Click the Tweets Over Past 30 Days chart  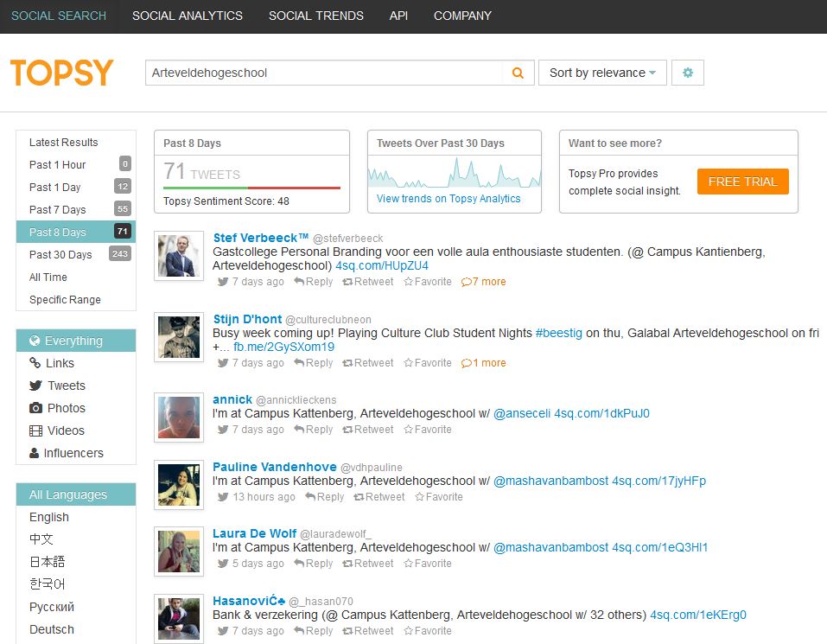pyautogui.click(x=454, y=173)
